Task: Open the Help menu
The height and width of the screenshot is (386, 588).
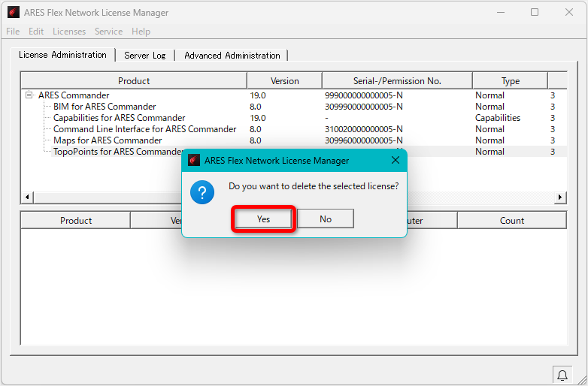Action: [x=141, y=32]
